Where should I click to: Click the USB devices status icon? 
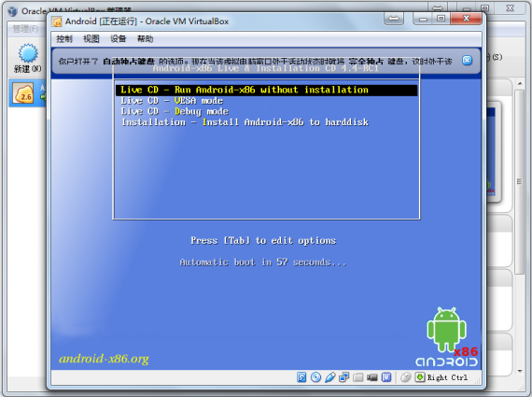click(329, 377)
